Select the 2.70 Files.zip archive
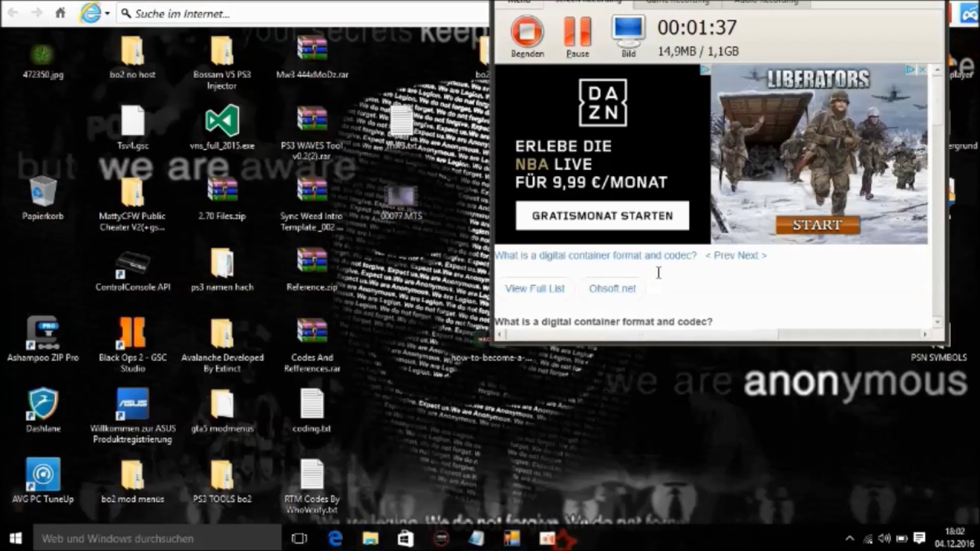Screen dimensions: 980x551 click(222, 199)
